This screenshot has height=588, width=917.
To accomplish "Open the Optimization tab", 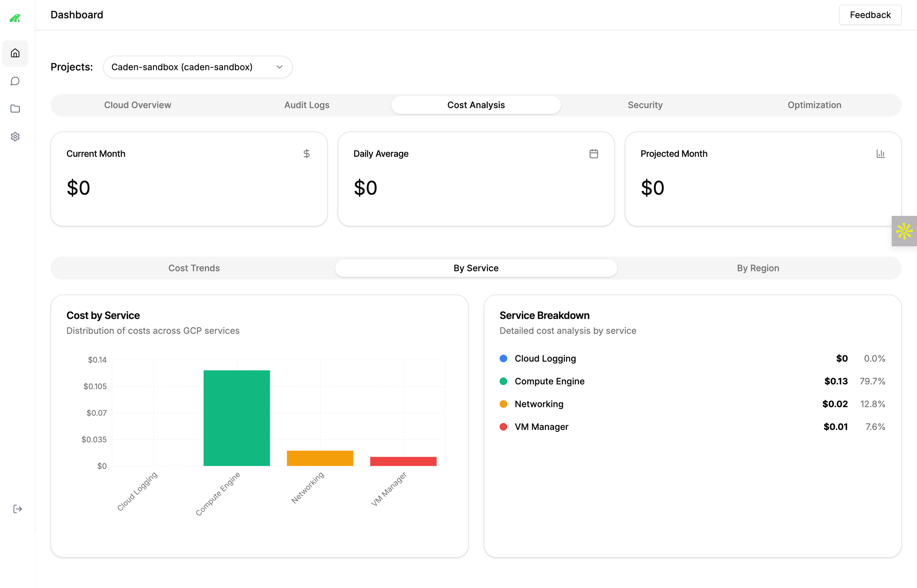I will click(x=814, y=105).
